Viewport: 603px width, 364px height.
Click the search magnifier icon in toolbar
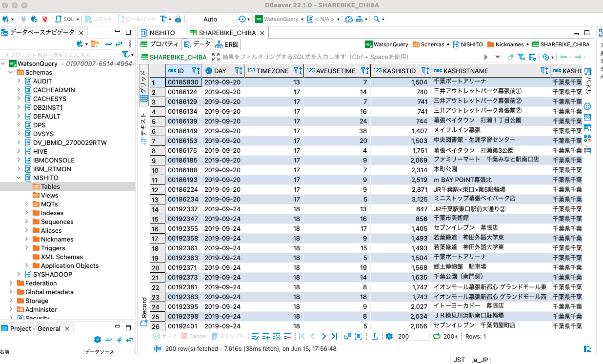376,19
